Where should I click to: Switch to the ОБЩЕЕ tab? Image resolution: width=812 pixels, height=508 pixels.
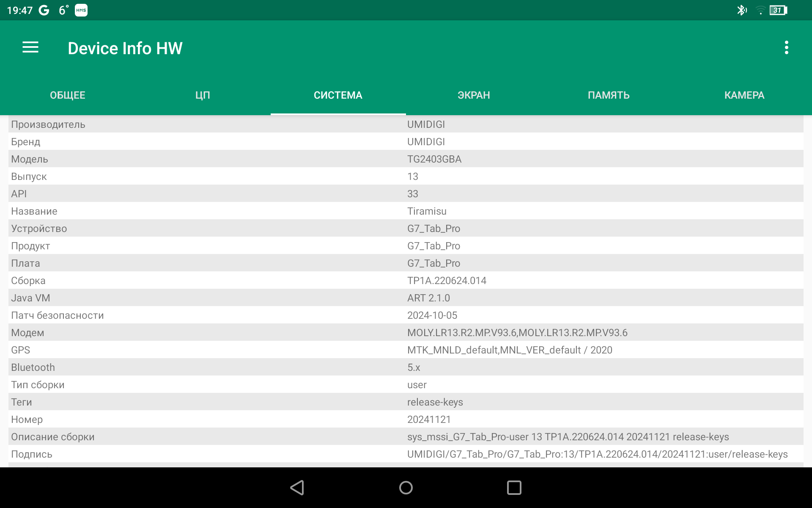tap(68, 95)
